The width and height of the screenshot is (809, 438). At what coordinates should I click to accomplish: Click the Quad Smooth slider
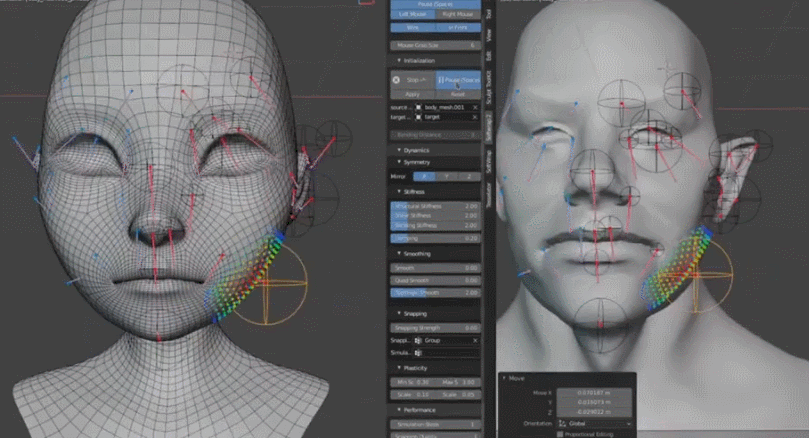point(435,281)
